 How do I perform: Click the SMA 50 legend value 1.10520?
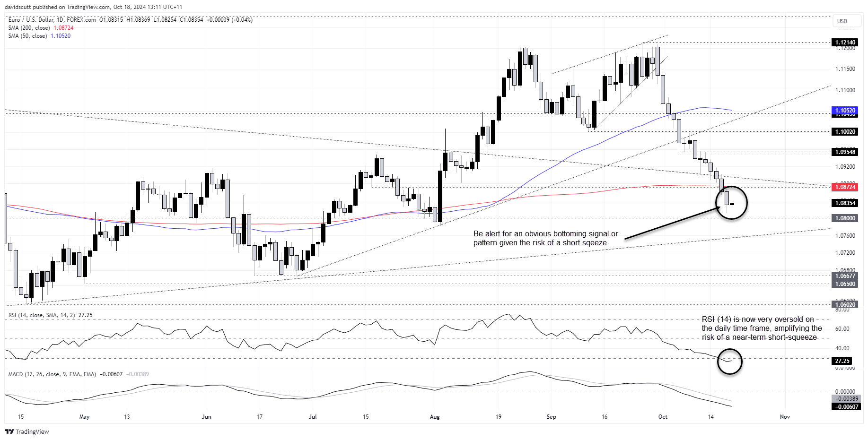pos(61,36)
